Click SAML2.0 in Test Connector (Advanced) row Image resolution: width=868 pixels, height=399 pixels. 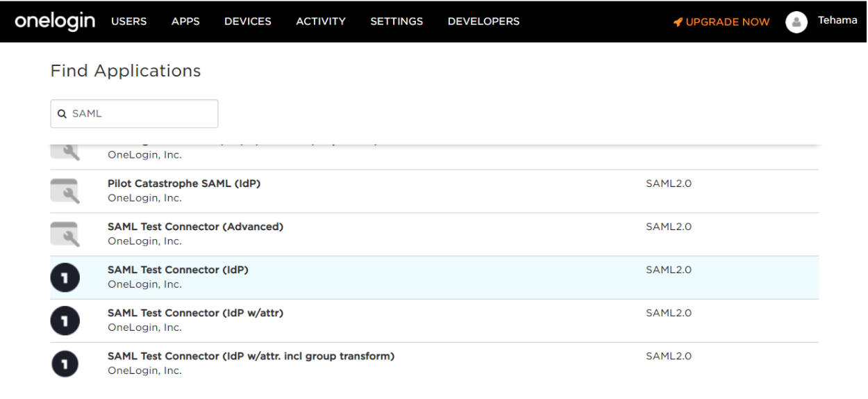[668, 227]
